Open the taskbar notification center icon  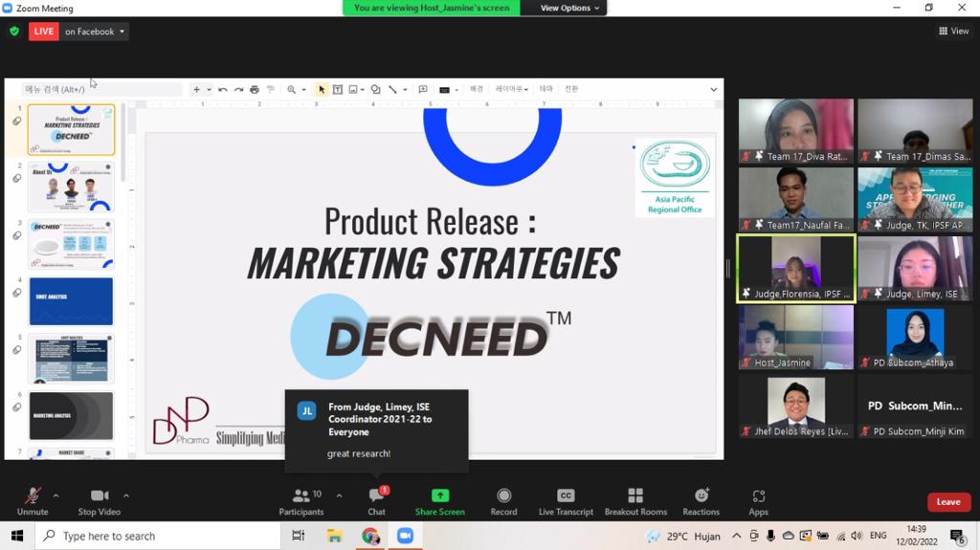957,536
